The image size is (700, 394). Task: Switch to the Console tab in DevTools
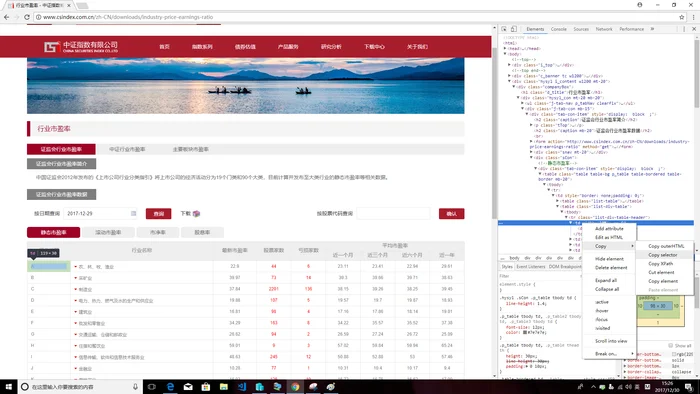click(x=558, y=29)
